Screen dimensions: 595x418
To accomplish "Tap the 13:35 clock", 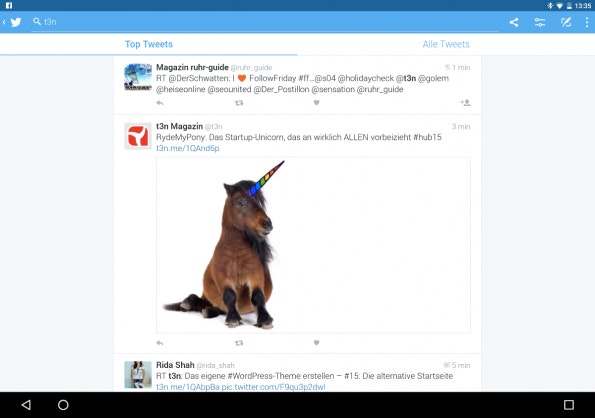I will click(583, 6).
